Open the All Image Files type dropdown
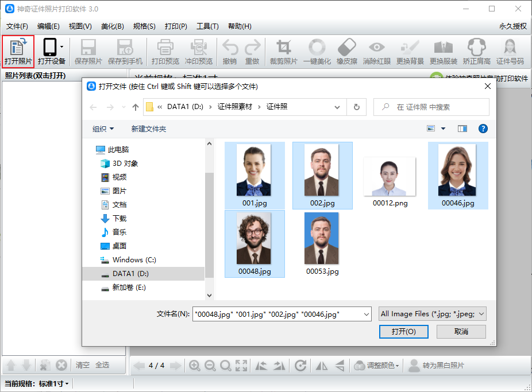Viewport: 532px width, 392px height. pos(433,314)
